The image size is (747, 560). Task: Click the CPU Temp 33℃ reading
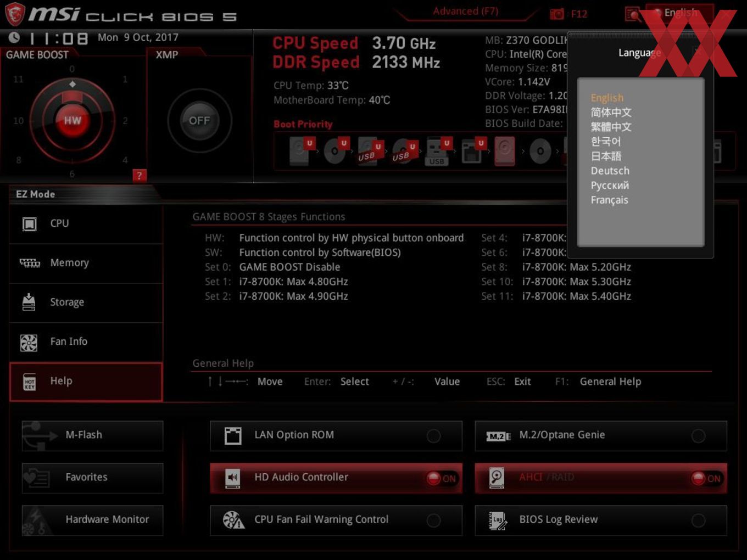pyautogui.click(x=311, y=86)
